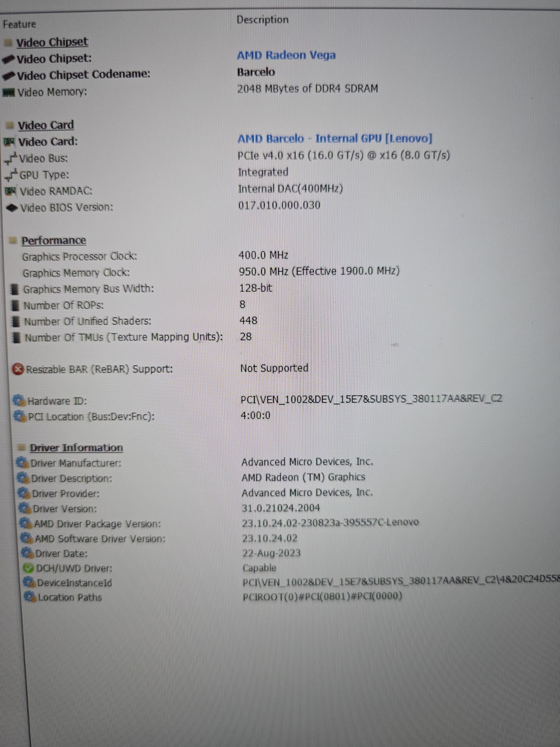
Task: Click the icon beside Graphics Memory Bus Width
Action: pyautogui.click(x=15, y=289)
